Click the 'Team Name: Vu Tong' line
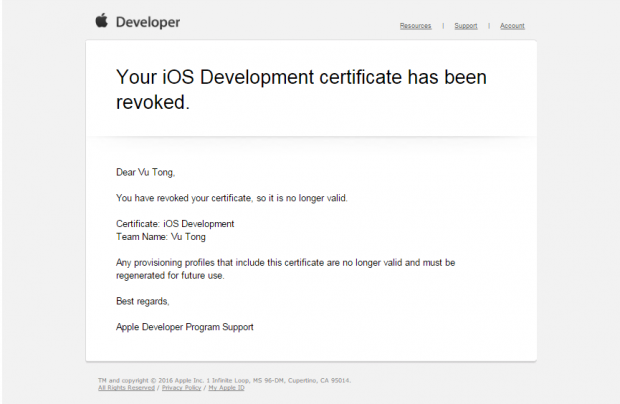The width and height of the screenshot is (620, 404). 160,237
